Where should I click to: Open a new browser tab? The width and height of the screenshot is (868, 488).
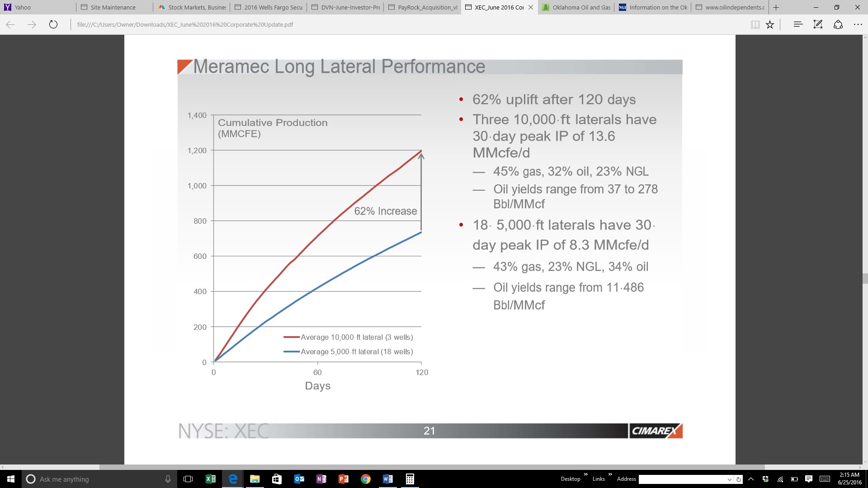pos(776,7)
